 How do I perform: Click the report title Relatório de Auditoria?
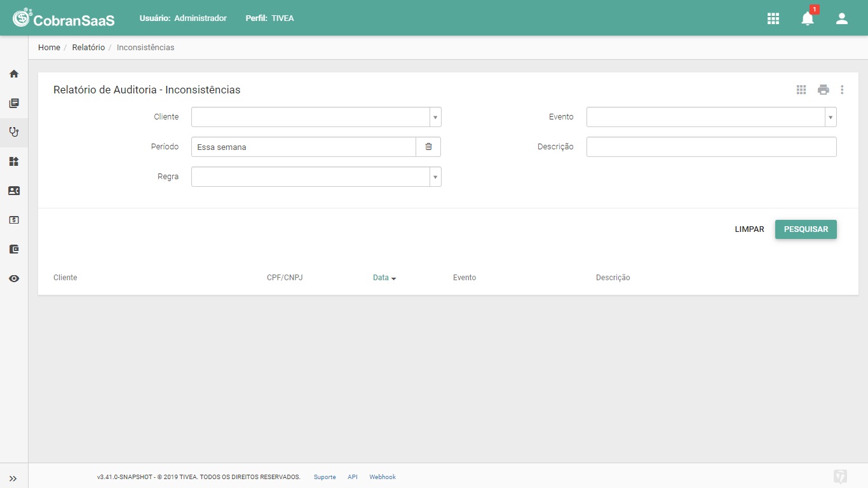coord(147,90)
